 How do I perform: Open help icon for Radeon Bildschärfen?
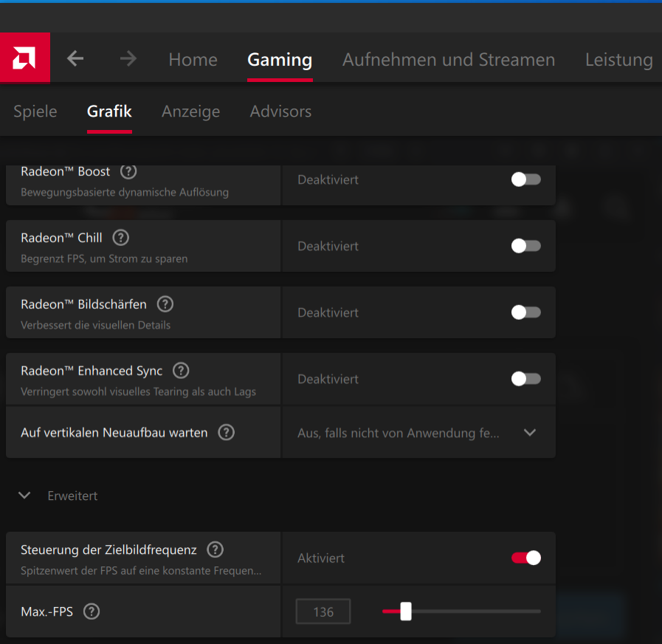(165, 304)
